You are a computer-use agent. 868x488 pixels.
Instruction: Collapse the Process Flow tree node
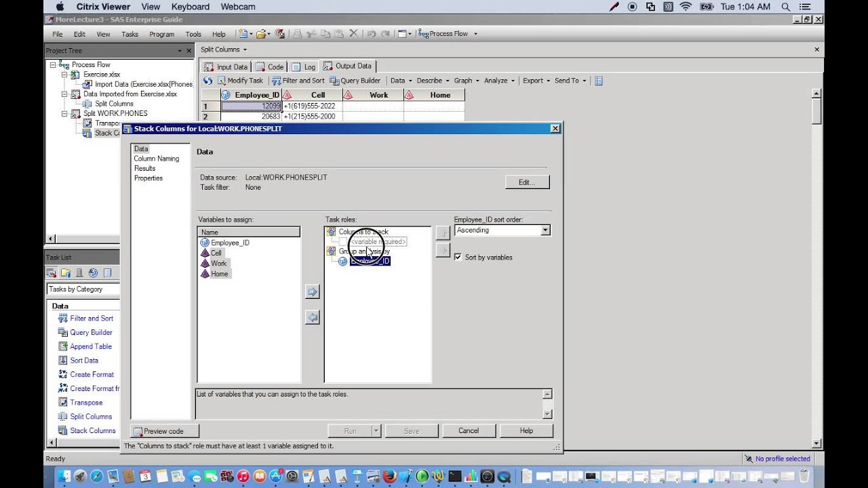coord(52,65)
